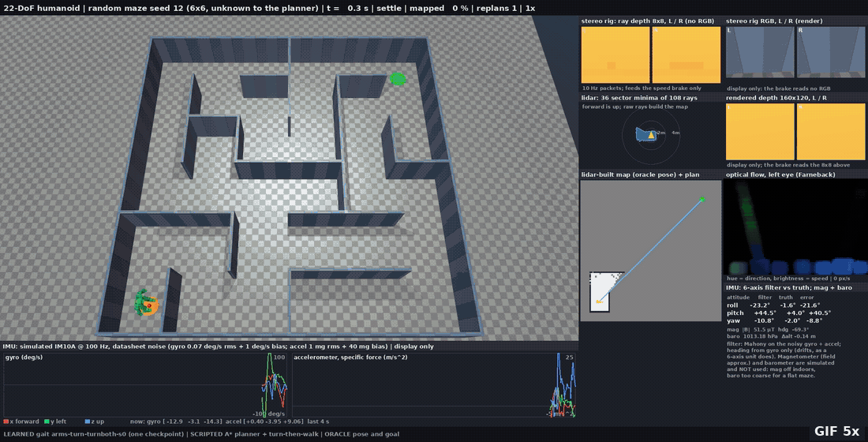Click the red x forward legend swatch

pyautogui.click(x=6, y=421)
